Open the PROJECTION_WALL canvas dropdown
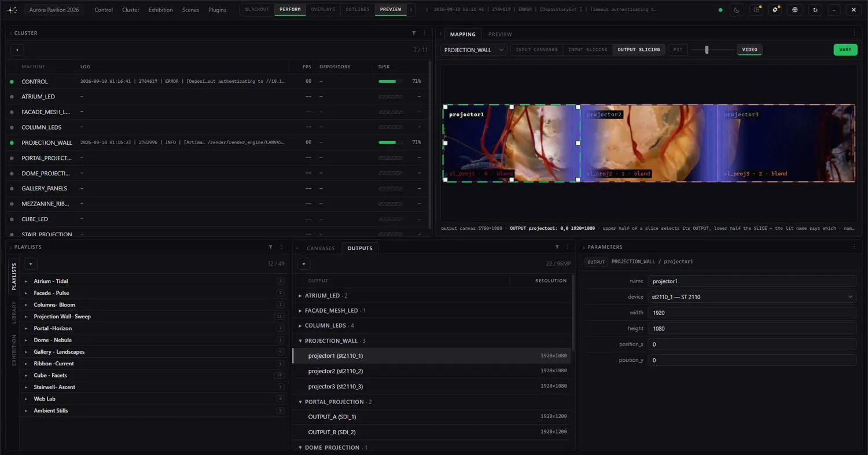Screen dimensions: 868x455 tap(474, 50)
